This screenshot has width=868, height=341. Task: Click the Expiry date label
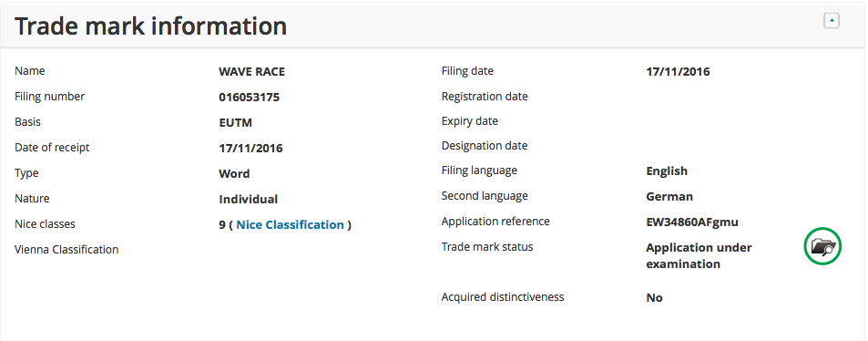point(469,121)
